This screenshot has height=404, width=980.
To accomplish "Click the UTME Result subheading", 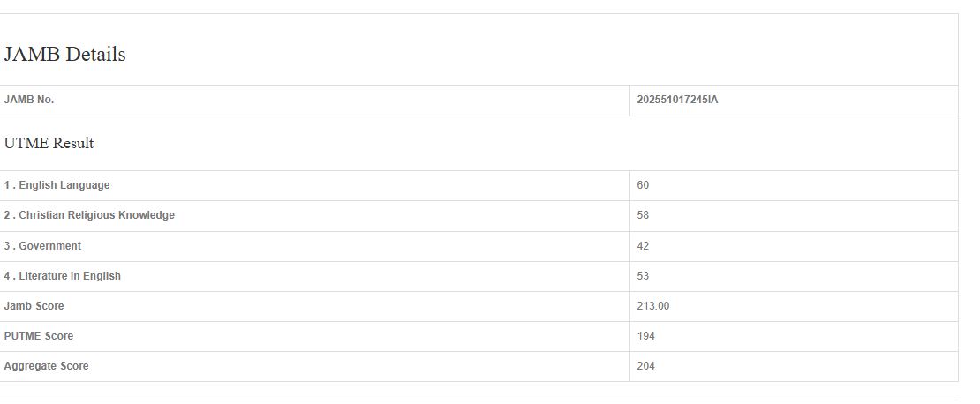I will [x=49, y=143].
